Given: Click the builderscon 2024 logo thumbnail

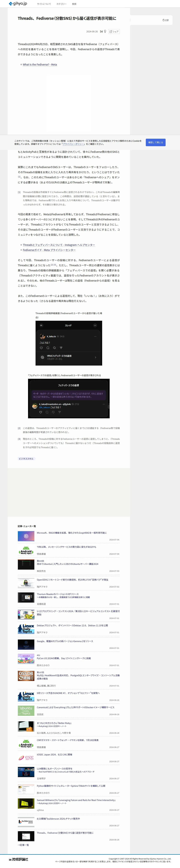Looking at the screenshot, I should (x=26, y=822).
